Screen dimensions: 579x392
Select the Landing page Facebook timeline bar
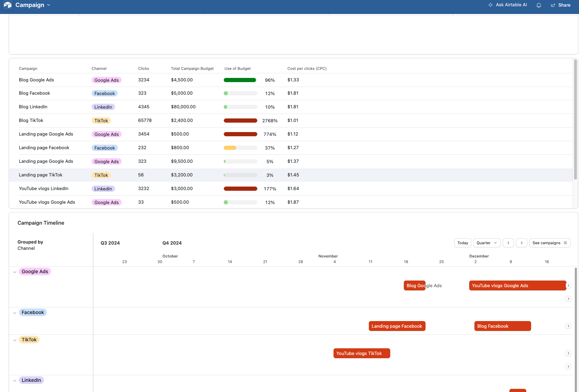[x=397, y=326]
